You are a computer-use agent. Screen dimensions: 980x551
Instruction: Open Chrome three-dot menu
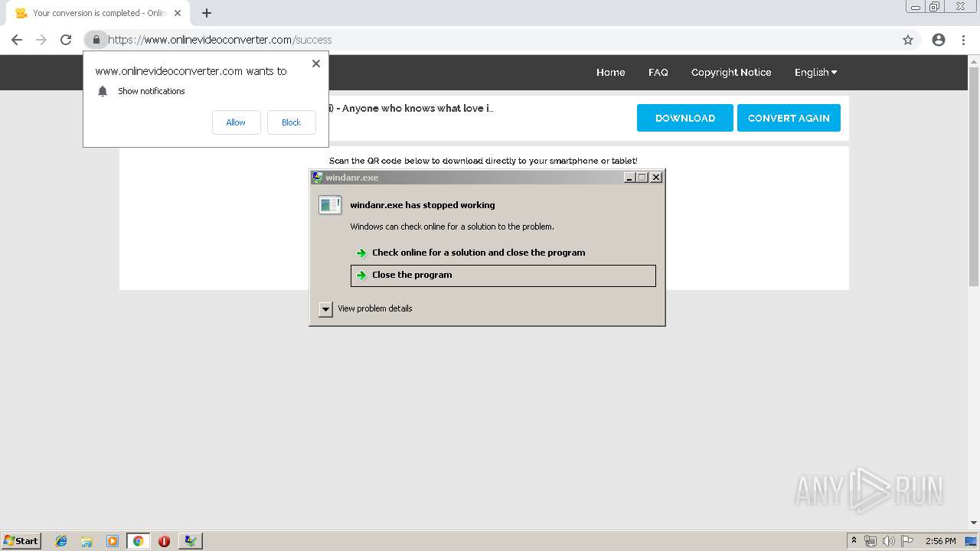tap(964, 40)
